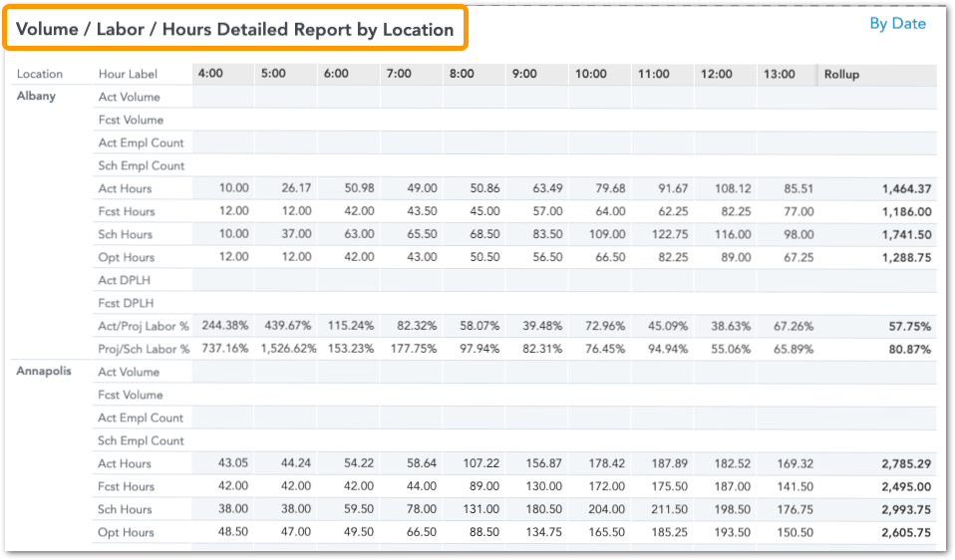Select Albany's Fcst DPLH row label
The width and height of the screenshot is (955, 560).
point(127,304)
